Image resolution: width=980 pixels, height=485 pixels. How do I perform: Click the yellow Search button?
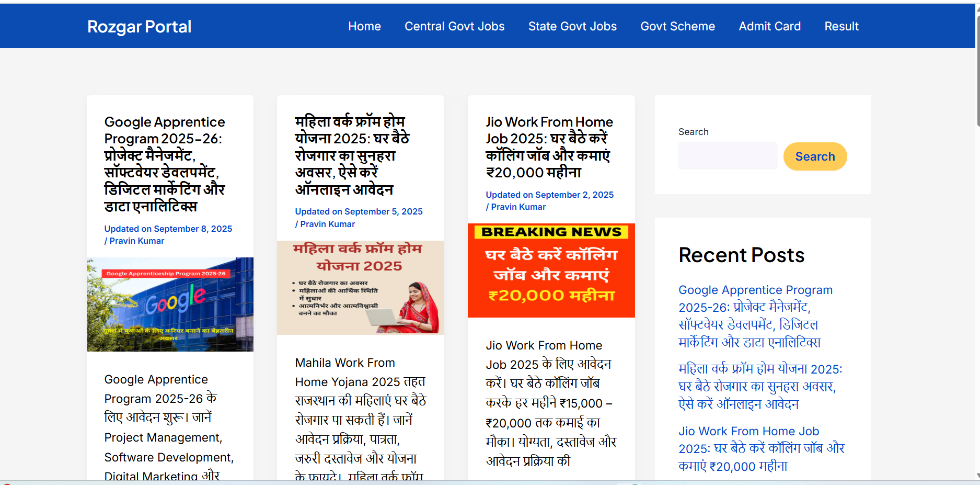(815, 156)
